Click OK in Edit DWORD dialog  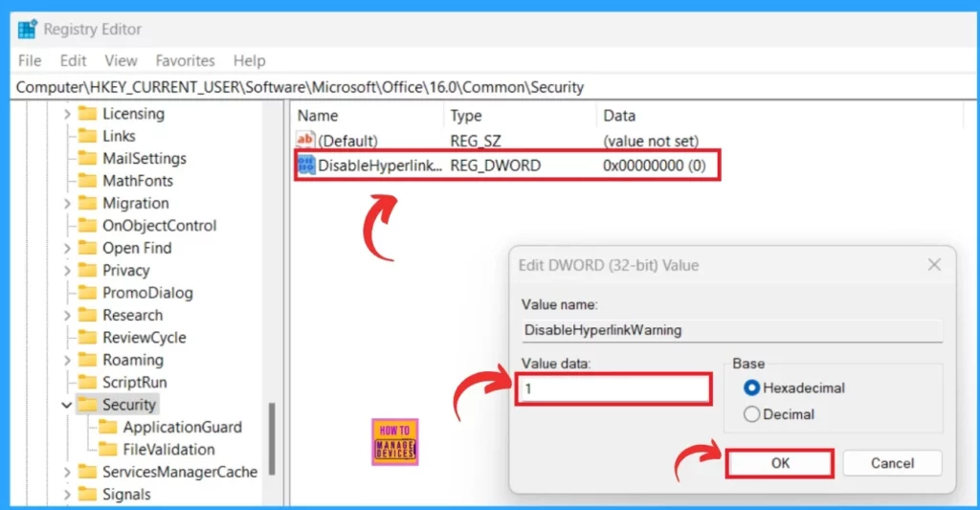pos(780,463)
